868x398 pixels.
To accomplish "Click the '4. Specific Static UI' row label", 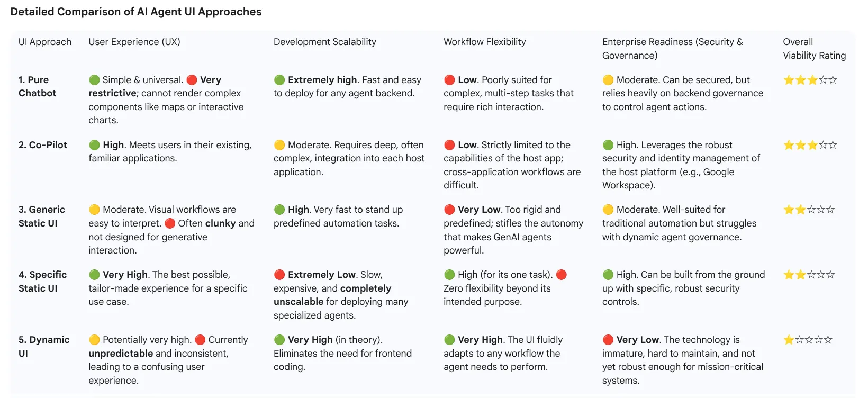I will point(42,281).
